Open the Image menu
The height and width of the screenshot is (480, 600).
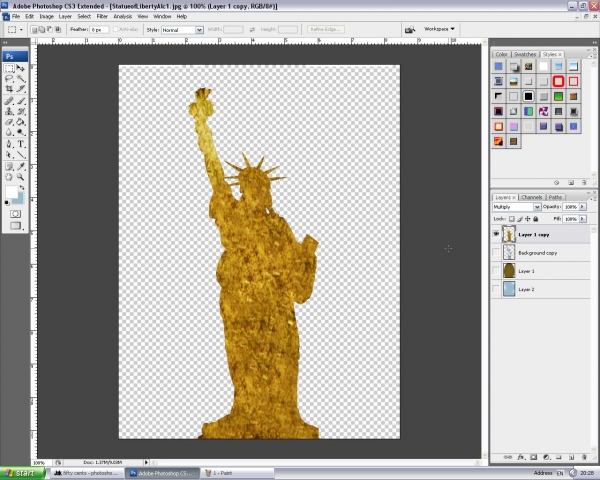click(x=46, y=16)
